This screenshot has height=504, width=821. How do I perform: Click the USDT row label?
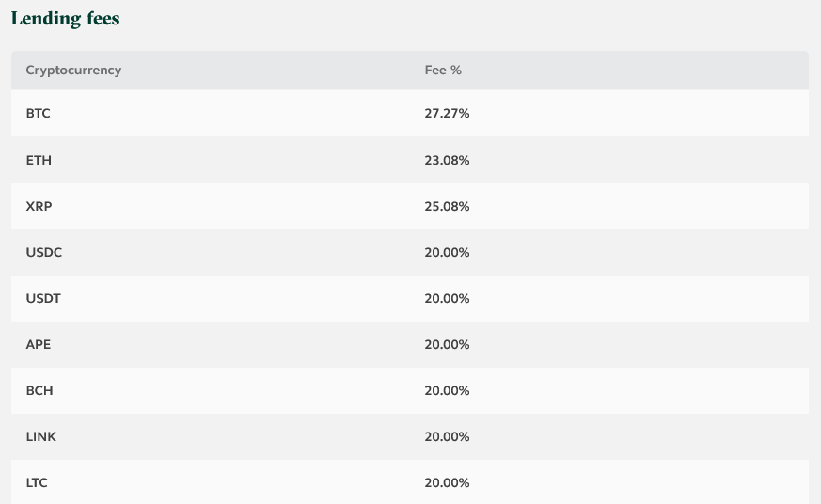[43, 298]
